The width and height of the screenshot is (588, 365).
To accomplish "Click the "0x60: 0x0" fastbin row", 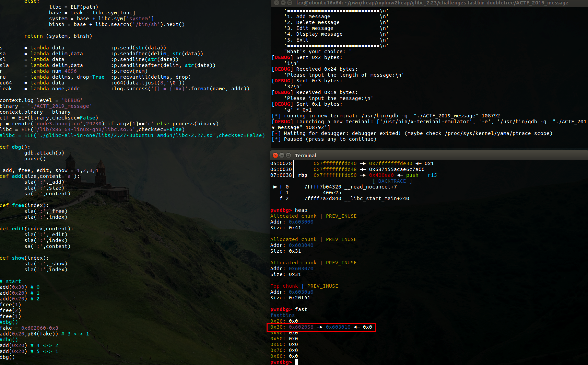I will click(x=284, y=344).
